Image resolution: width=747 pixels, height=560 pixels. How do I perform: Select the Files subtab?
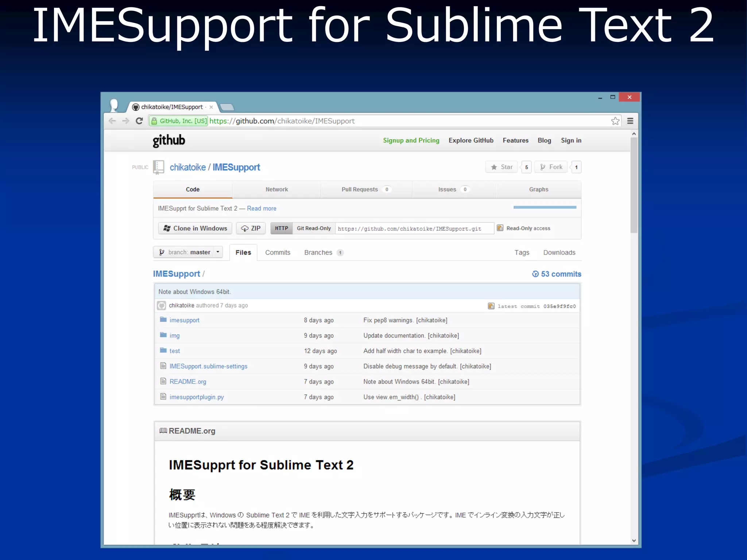point(243,253)
